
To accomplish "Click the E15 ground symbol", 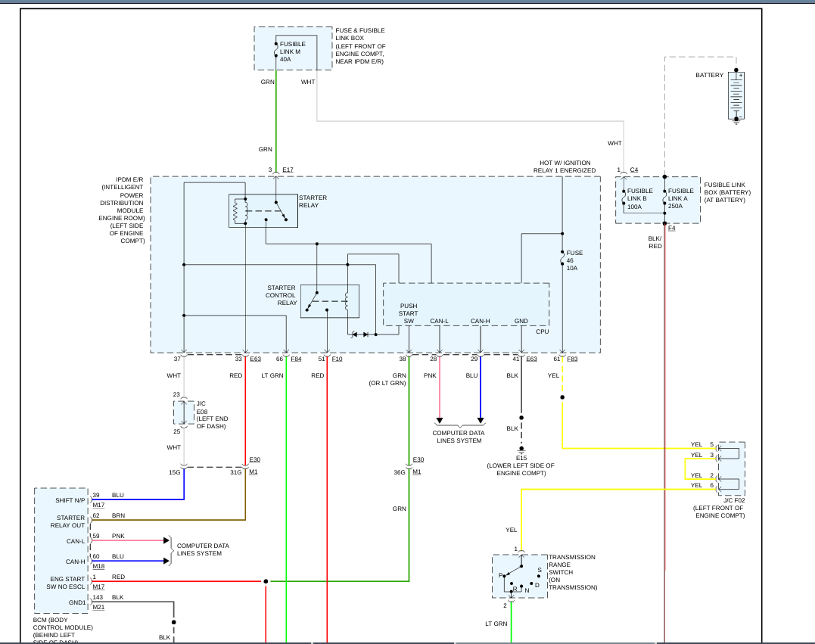I will (521, 449).
